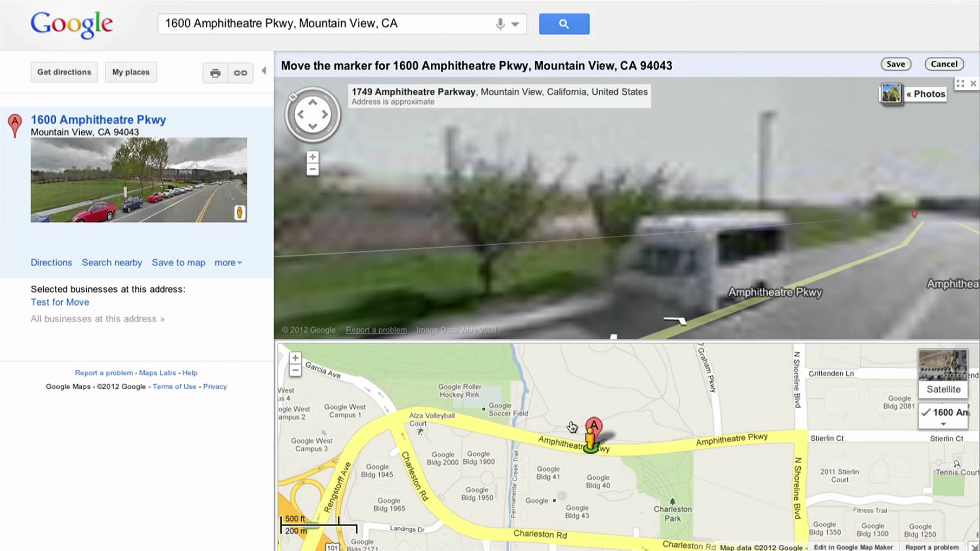Click the link chain icon
The width and height of the screenshot is (980, 551).
pyautogui.click(x=240, y=73)
